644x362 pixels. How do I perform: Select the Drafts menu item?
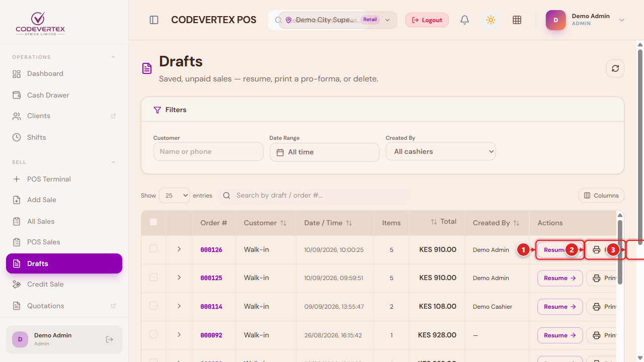pos(64,263)
